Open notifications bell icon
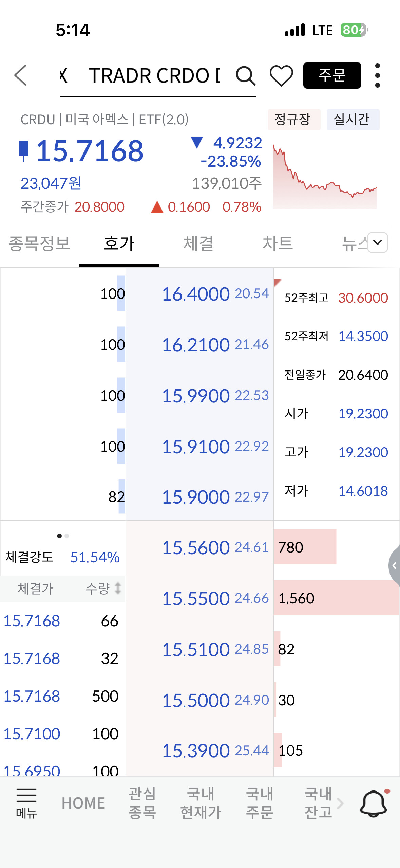400x868 pixels. click(374, 803)
